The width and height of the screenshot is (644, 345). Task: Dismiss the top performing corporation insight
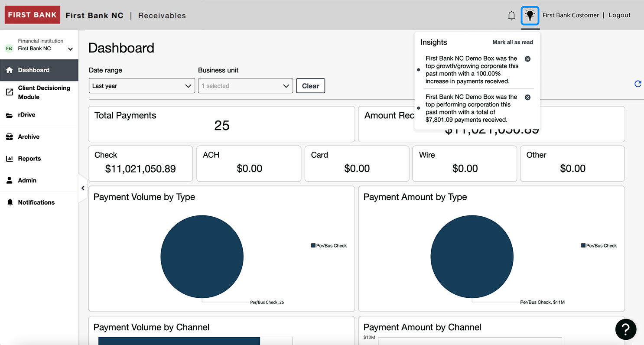coord(527,98)
